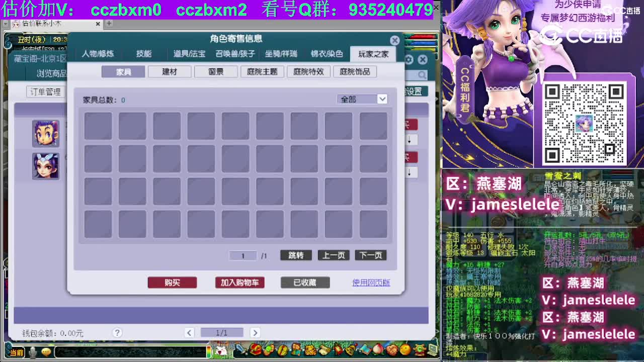Click the 1/1 page indicator field
This screenshot has height=362, width=644.
pyautogui.click(x=222, y=332)
